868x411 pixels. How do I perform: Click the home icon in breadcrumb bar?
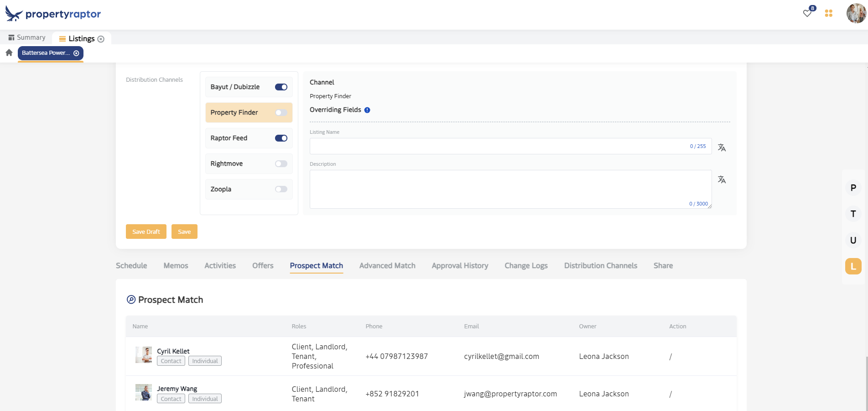(x=9, y=53)
